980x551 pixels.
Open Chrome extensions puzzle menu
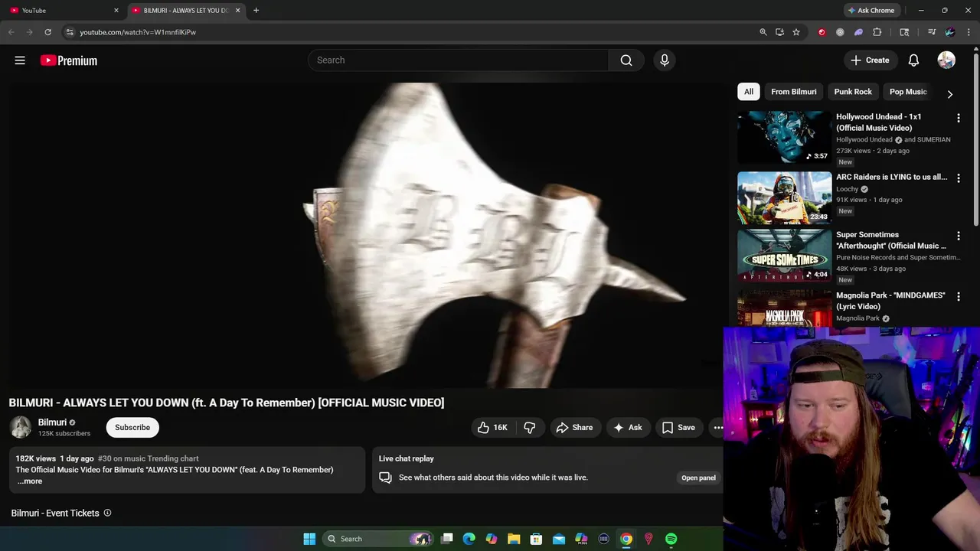(x=877, y=32)
